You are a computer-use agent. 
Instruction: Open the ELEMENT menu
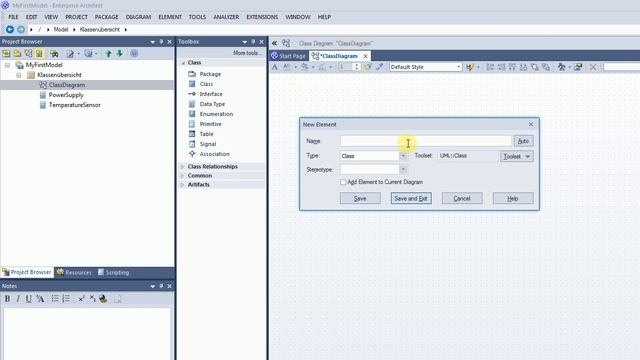point(170,17)
